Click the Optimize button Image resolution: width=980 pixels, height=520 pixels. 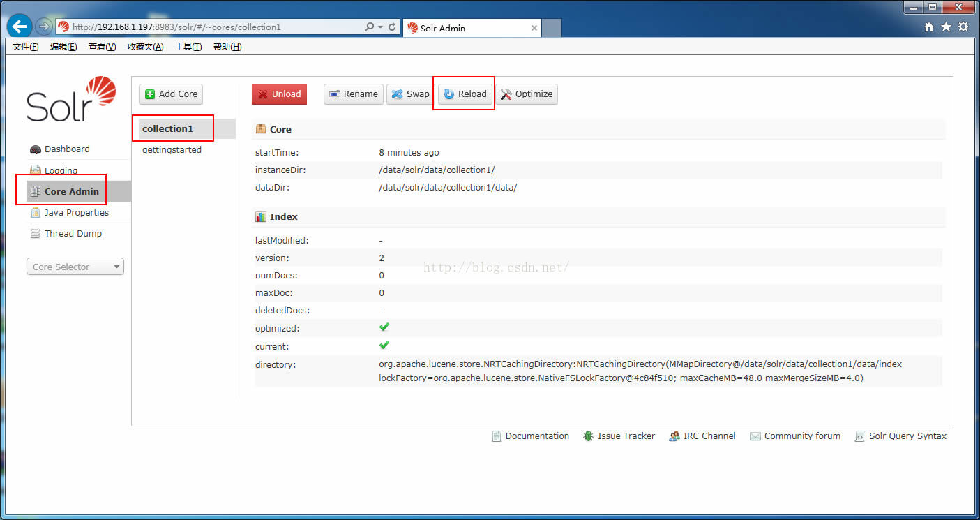527,94
